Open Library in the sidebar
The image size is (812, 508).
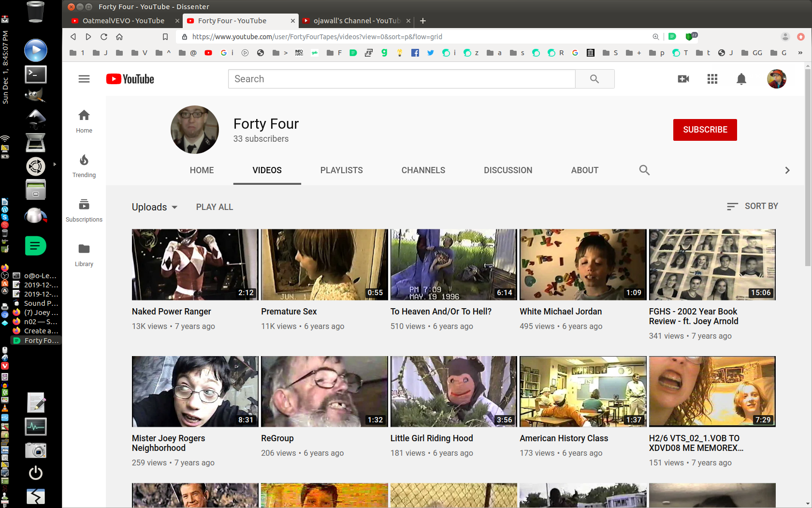coord(84,255)
